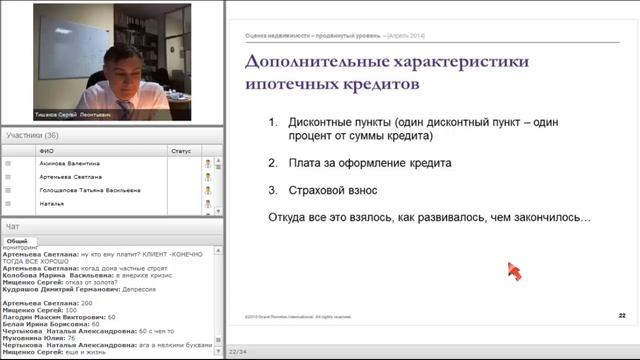Click the user icon next to Наталья
This screenshot has width=640, height=360.
point(208,204)
